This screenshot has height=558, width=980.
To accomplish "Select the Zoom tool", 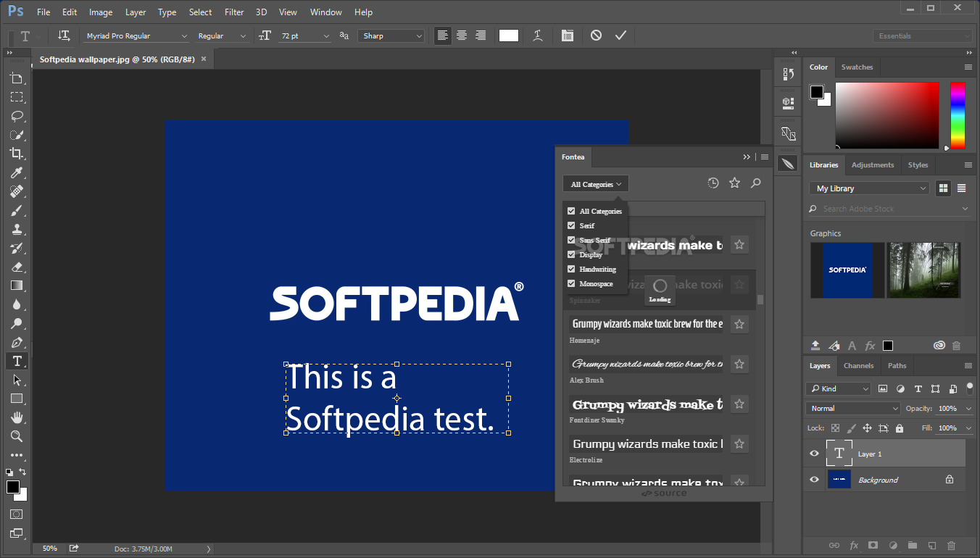I will (17, 436).
